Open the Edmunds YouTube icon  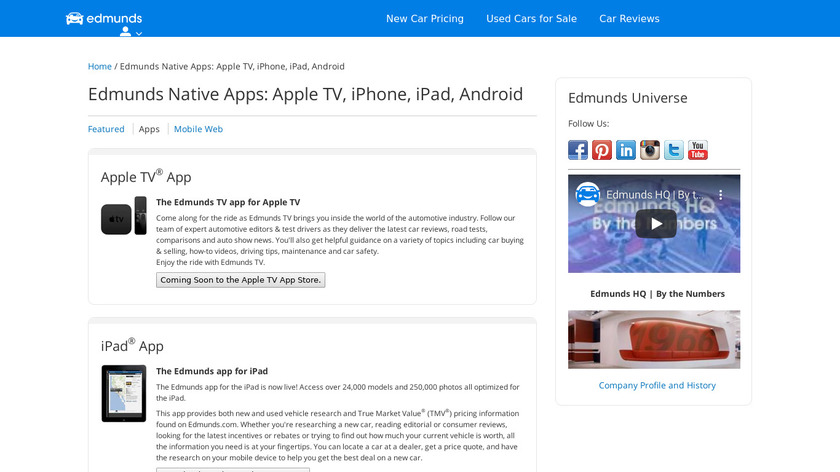[x=698, y=150]
